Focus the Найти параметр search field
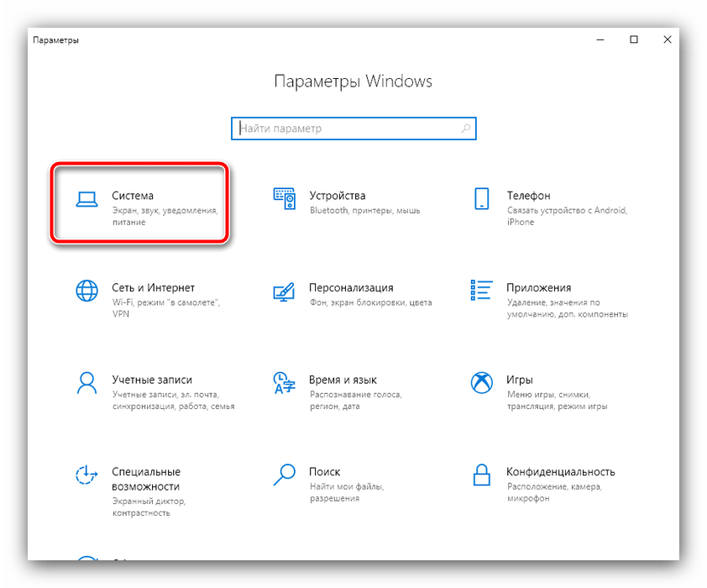This screenshot has width=707, height=588. point(353,129)
